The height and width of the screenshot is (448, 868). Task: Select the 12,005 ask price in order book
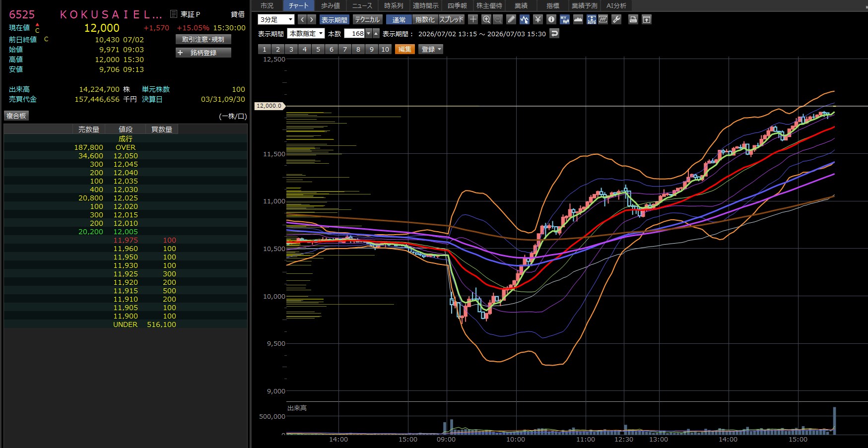pyautogui.click(x=126, y=232)
